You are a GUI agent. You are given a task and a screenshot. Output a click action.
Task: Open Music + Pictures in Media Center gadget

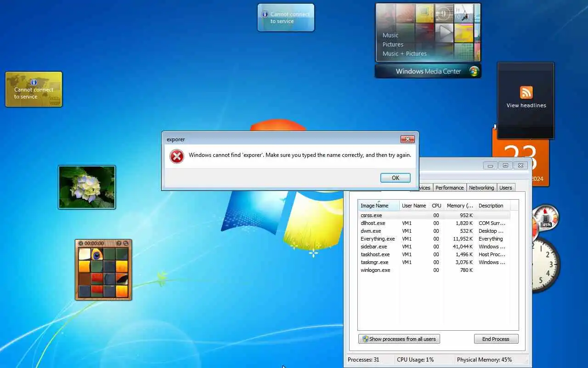point(404,54)
